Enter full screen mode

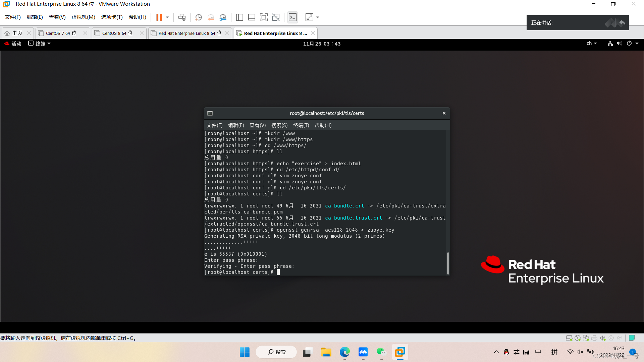[264, 17]
